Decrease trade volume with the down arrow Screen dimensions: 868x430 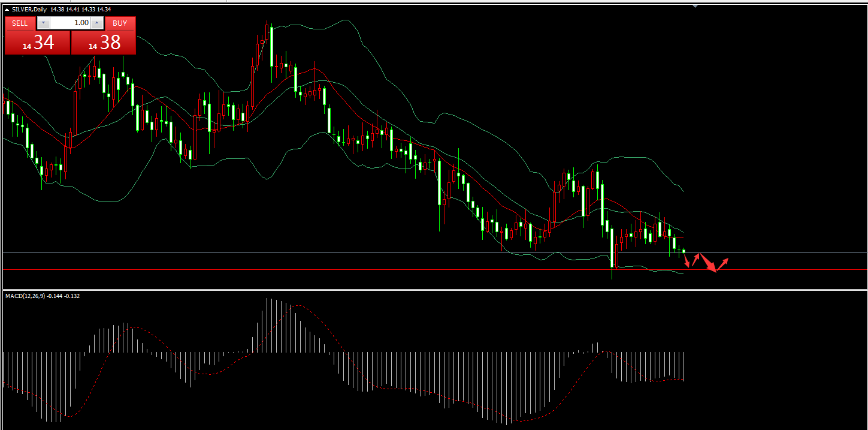point(43,23)
